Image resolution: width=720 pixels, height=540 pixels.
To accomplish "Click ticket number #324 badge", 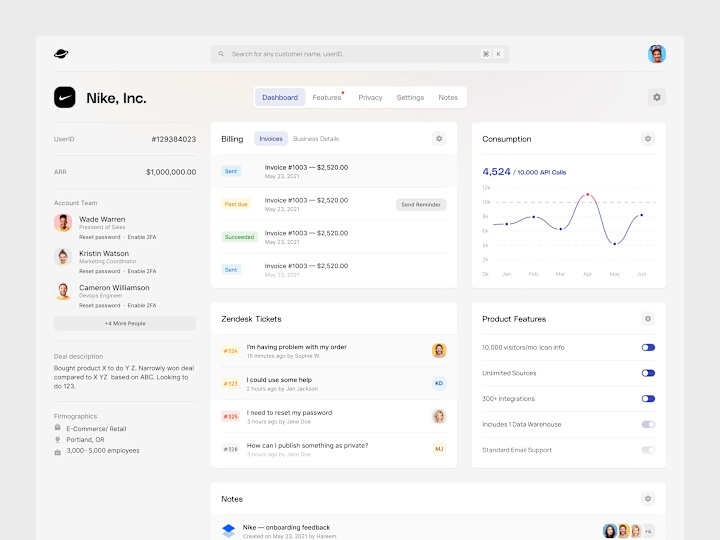I will 231,351.
